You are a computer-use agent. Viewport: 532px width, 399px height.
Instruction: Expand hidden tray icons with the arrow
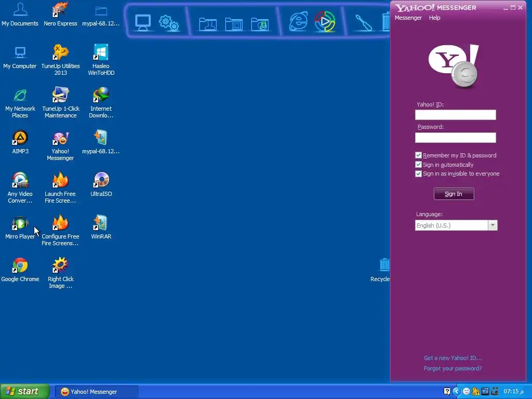pyautogui.click(x=457, y=392)
